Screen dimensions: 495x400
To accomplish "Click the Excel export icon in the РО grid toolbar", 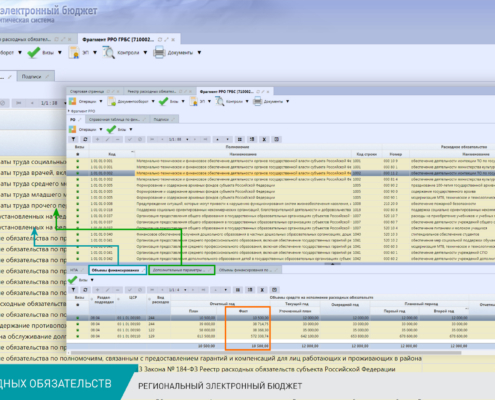I will [264, 139].
